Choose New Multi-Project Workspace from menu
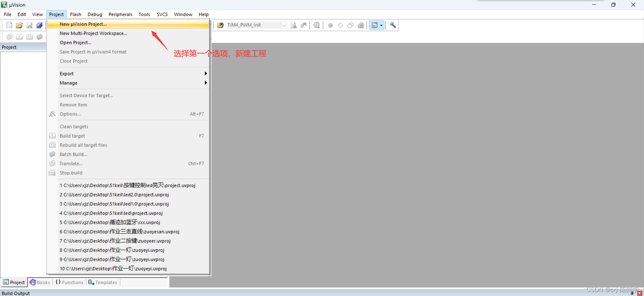The width and height of the screenshot is (644, 296). click(x=128, y=33)
